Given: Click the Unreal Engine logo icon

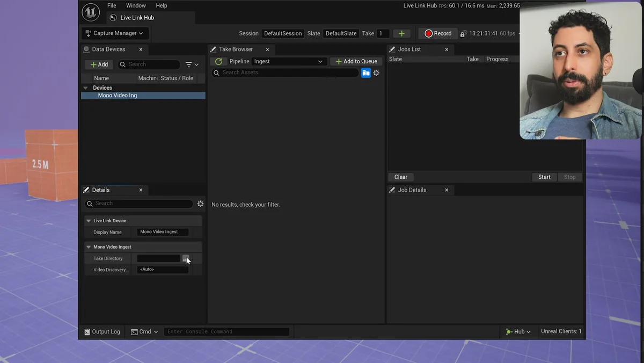Looking at the screenshot, I should tap(91, 12).
